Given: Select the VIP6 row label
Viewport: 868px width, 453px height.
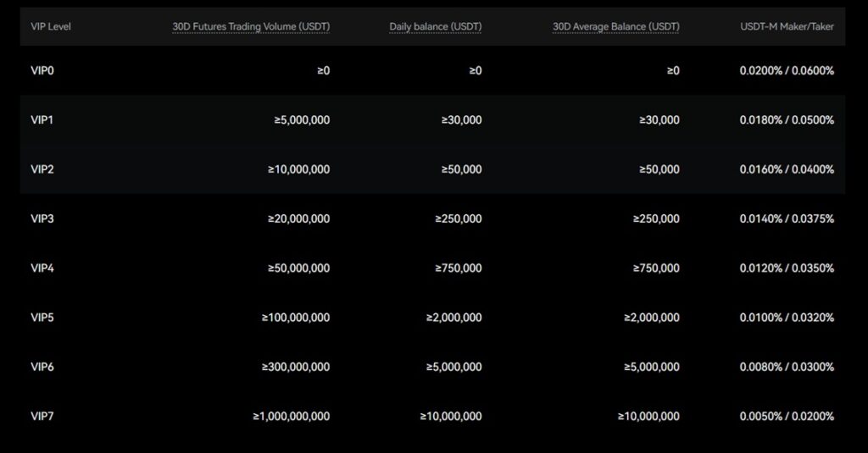Looking at the screenshot, I should [42, 367].
